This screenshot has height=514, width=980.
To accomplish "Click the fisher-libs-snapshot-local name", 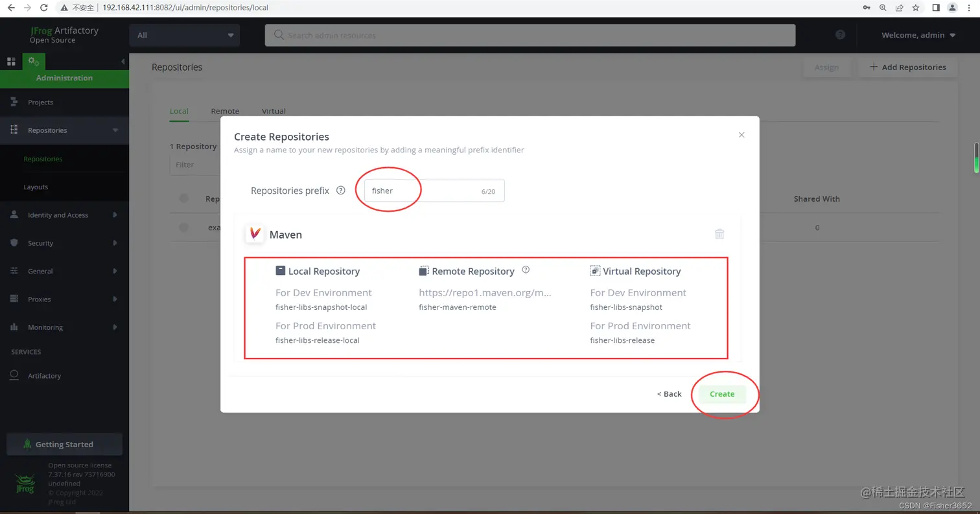I will [x=321, y=307].
